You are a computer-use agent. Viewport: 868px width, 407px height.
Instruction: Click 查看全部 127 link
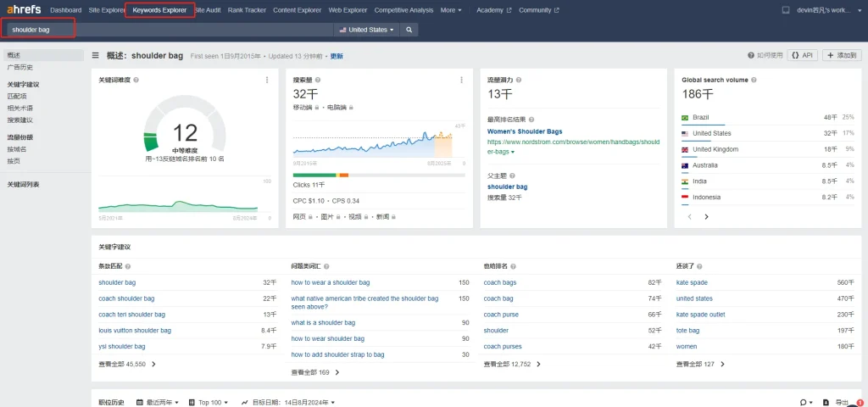pos(700,365)
